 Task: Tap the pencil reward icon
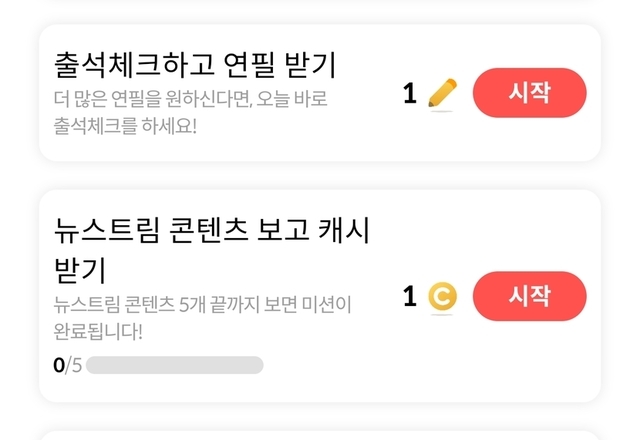pos(441,93)
